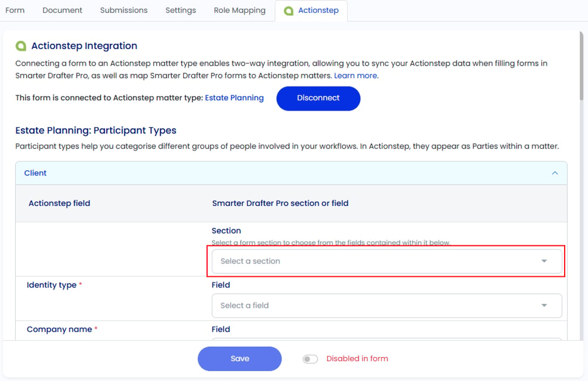Open the Settings tab
588x381 pixels.
181,11
